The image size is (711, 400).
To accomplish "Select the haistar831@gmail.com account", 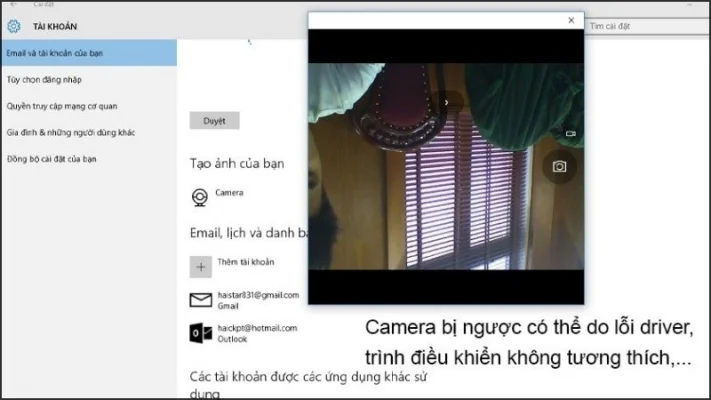I will [x=258, y=295].
